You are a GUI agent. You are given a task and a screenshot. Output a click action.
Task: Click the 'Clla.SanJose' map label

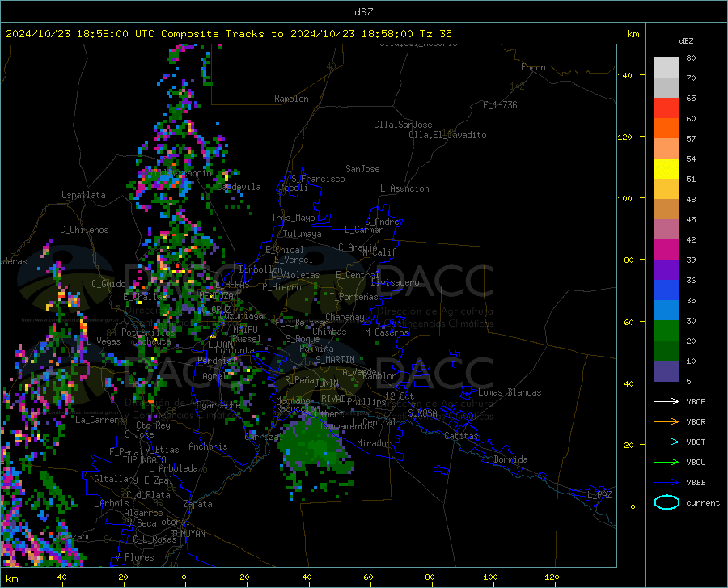click(x=403, y=125)
